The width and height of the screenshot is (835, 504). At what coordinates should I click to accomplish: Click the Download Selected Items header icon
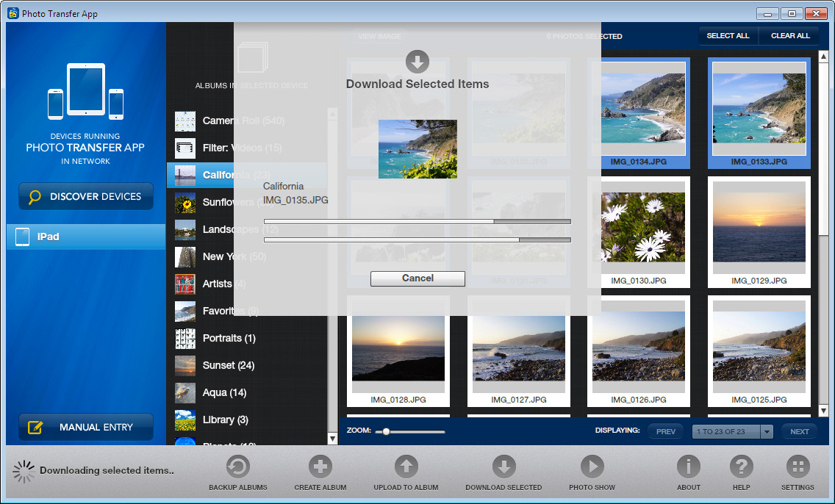[x=417, y=62]
